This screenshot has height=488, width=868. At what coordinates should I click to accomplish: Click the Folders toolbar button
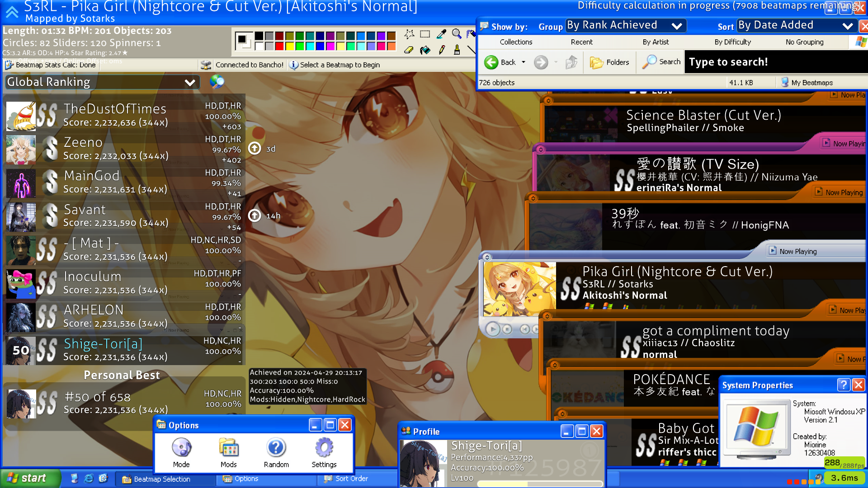tap(609, 62)
